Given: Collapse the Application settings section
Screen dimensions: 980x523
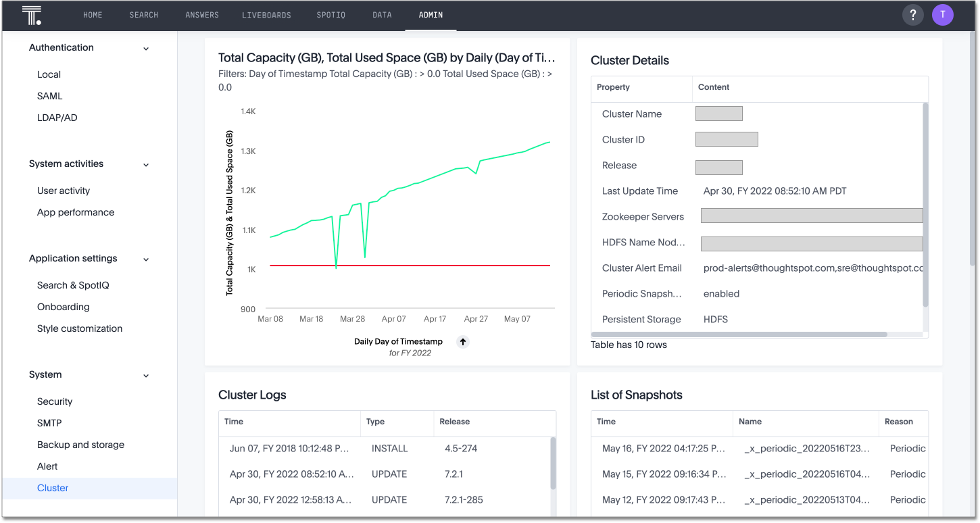Looking at the screenshot, I should pyautogui.click(x=145, y=258).
